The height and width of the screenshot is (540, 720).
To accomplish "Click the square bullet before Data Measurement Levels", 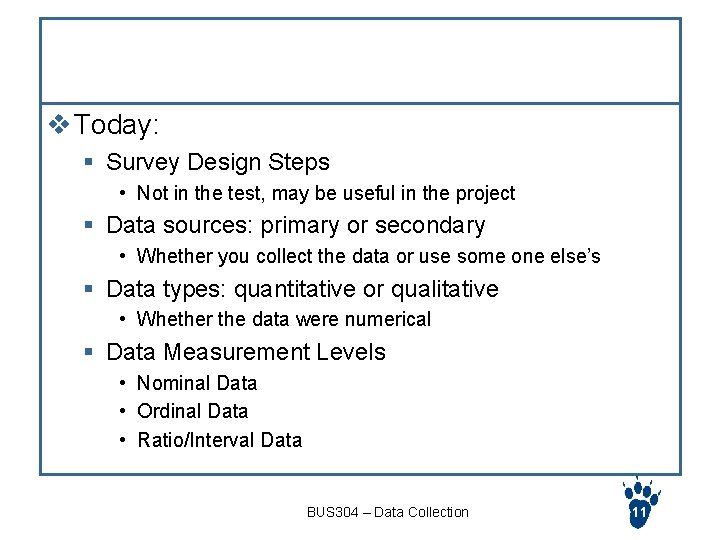I will pos(89,352).
